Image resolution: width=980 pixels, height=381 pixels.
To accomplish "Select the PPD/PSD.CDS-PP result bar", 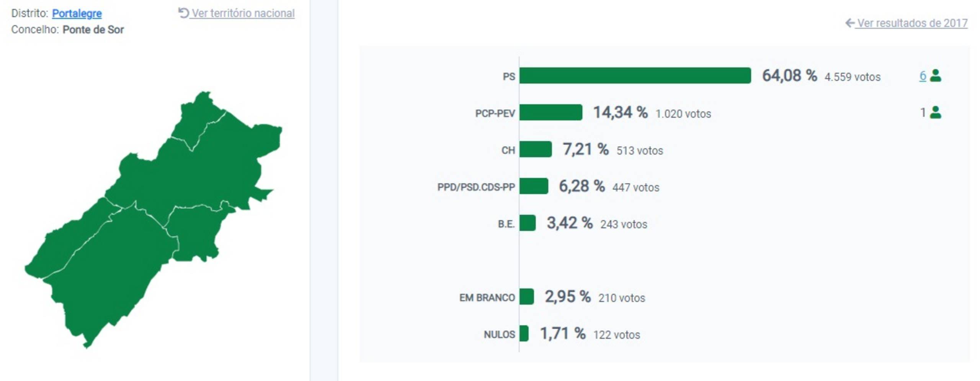I will pos(533,186).
